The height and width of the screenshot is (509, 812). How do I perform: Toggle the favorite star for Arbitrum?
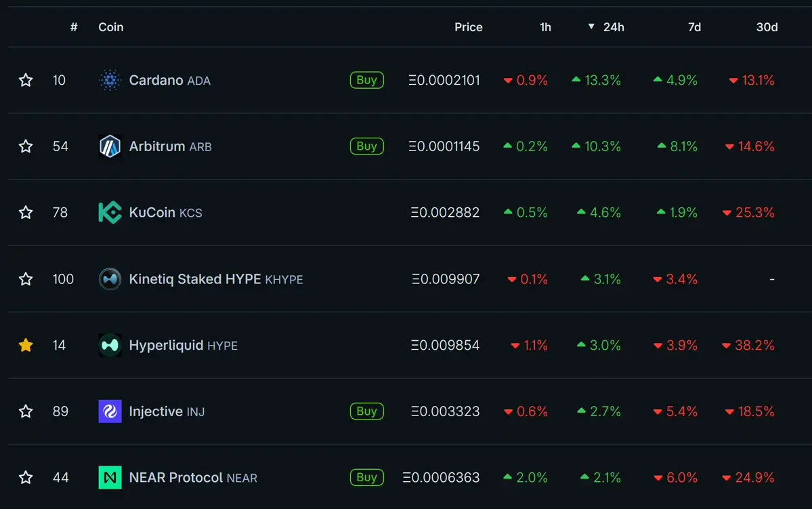26,146
